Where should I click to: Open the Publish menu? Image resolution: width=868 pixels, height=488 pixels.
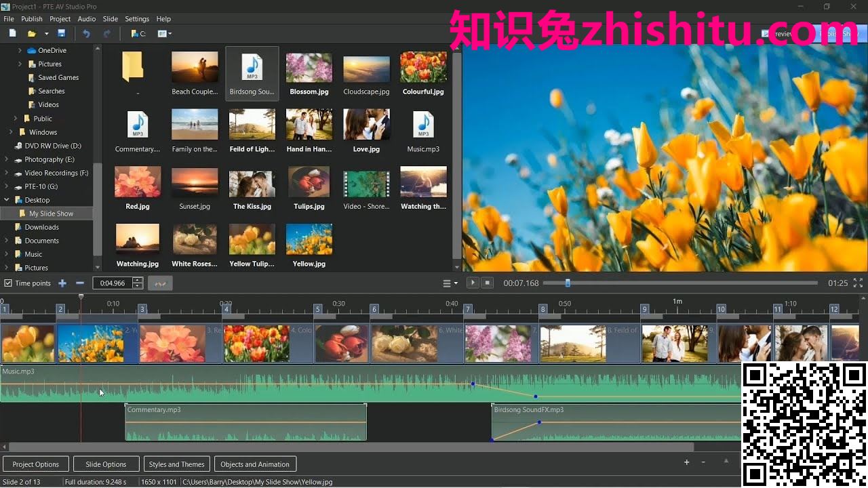32,19
